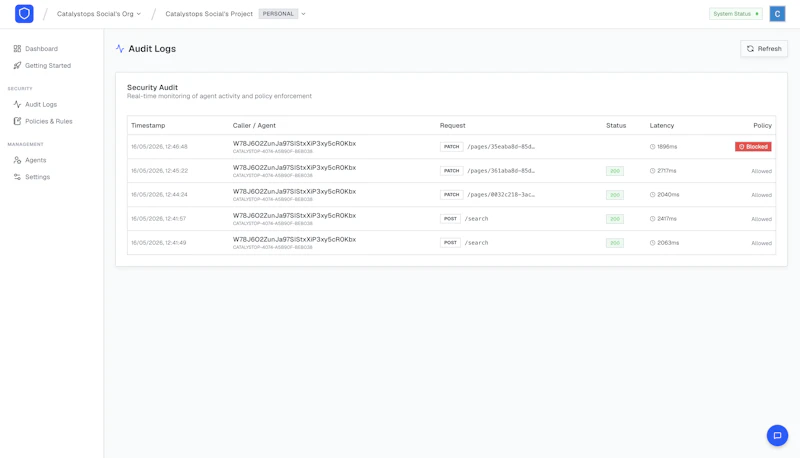800x458 pixels.
Task: Click the Security Audit heading
Action: click(152, 87)
